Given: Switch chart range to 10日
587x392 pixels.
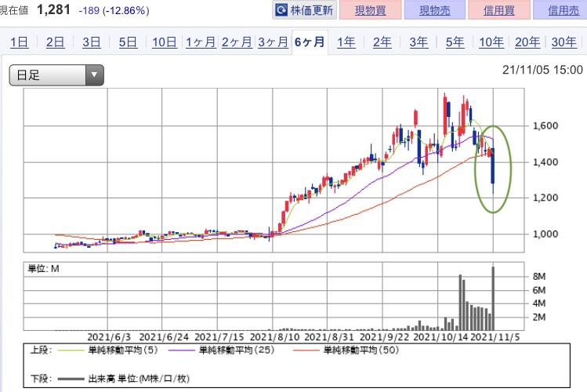Looking at the screenshot, I should tap(165, 42).
